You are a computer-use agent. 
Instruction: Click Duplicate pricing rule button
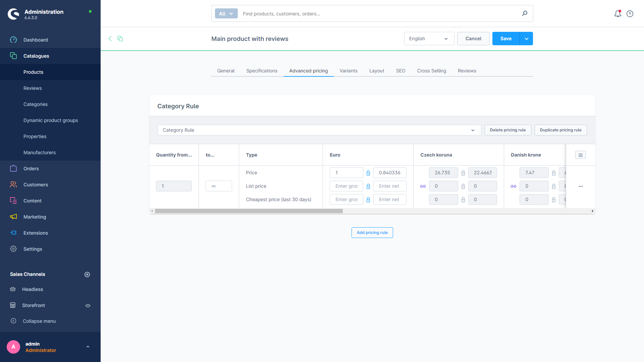pyautogui.click(x=560, y=130)
